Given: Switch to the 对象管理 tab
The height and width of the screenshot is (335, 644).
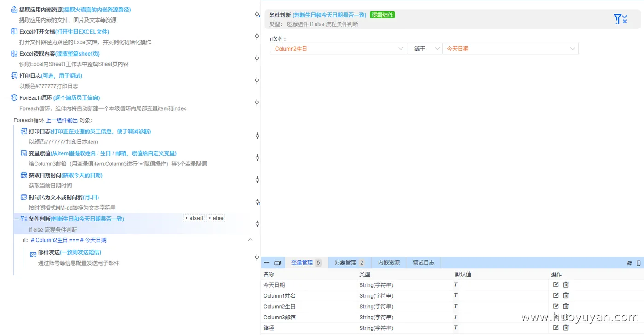Looking at the screenshot, I should click(x=350, y=263).
